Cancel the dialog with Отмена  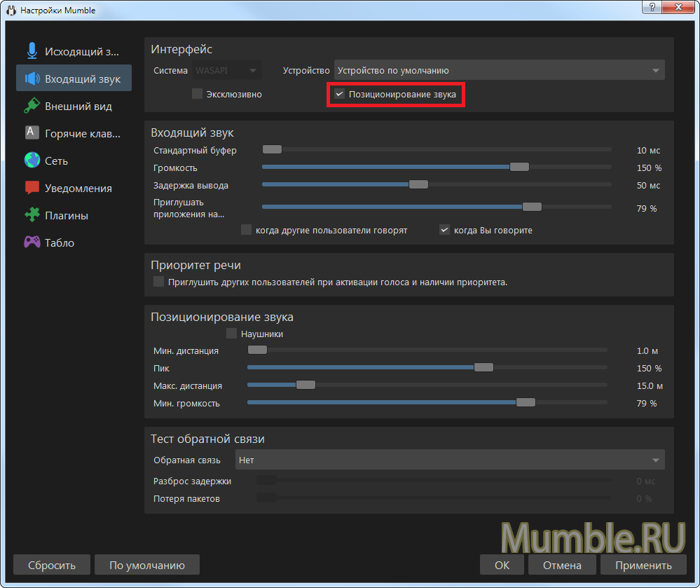(561, 565)
